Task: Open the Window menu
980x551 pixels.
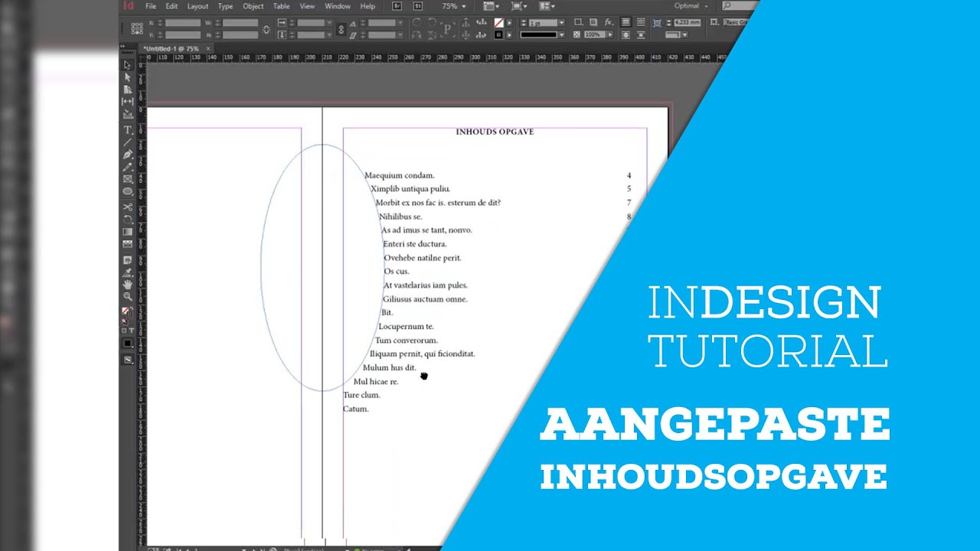Action: tap(338, 6)
